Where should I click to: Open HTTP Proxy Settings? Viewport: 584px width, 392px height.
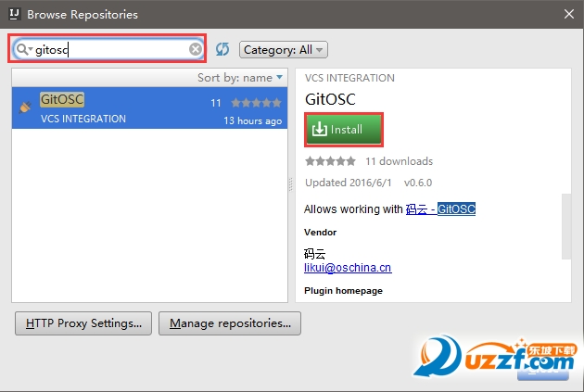[83, 323]
